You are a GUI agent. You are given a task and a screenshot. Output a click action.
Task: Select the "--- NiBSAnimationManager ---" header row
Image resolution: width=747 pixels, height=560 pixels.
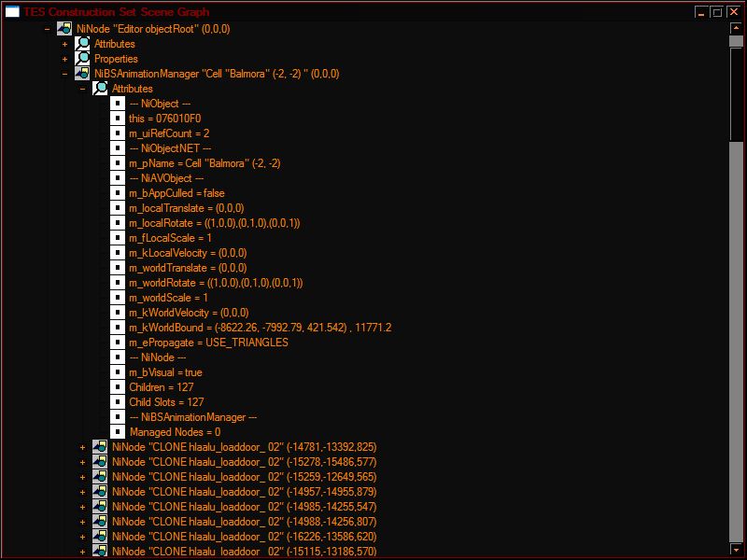pyautogui.click(x=193, y=417)
